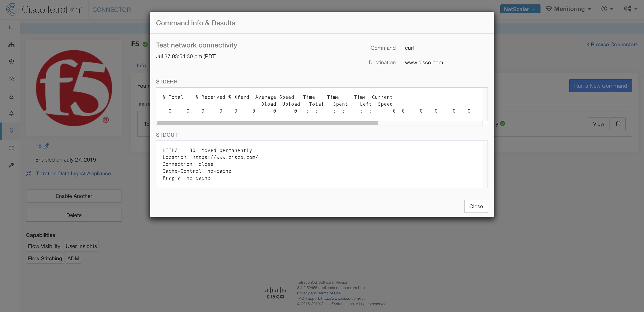Click the Run a New Command button
The width and height of the screenshot is (644, 312).
[x=600, y=85]
